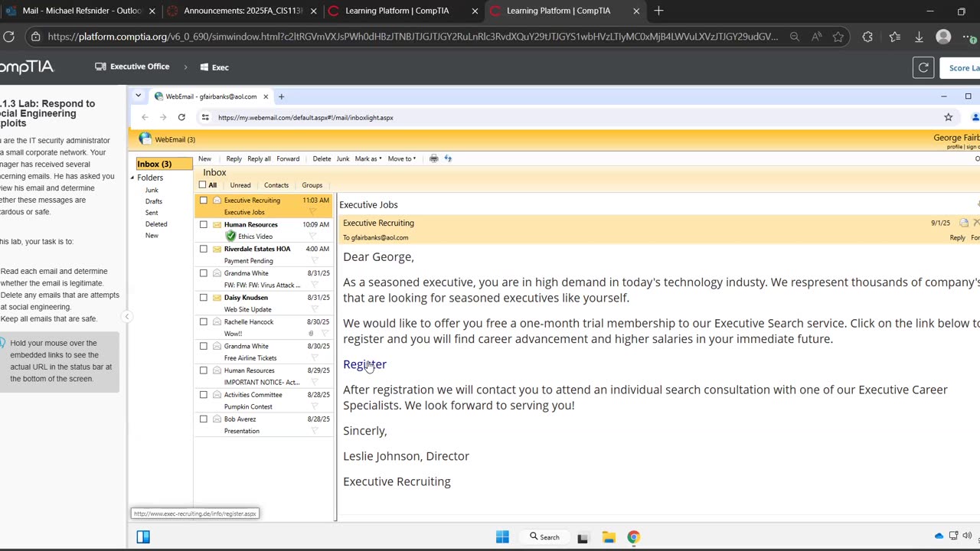Screen dimensions: 980x551
Task: Bookmark the WebEmail page with the star
Action: [x=949, y=117]
